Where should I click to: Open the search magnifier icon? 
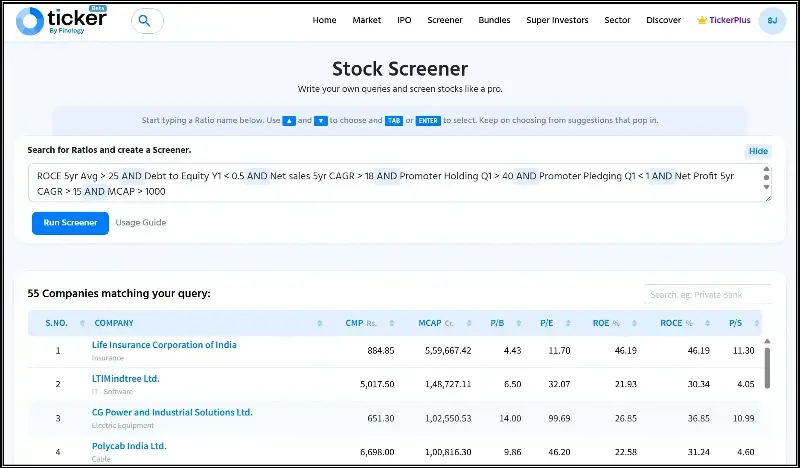point(147,20)
